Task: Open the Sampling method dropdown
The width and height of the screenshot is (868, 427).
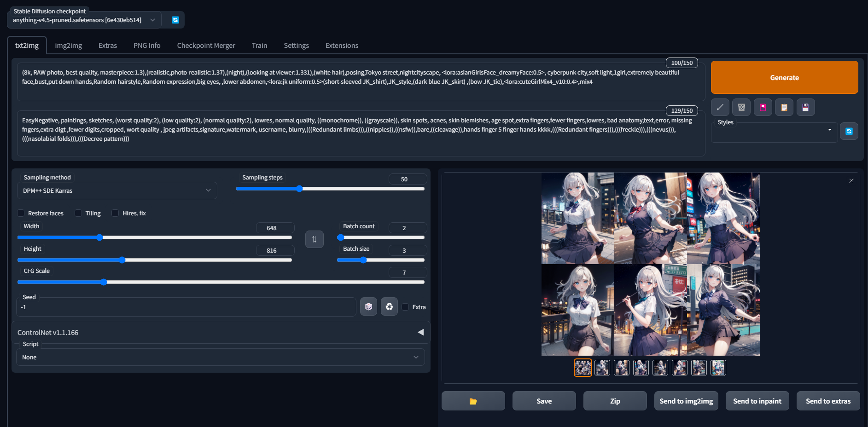Action: point(117,190)
